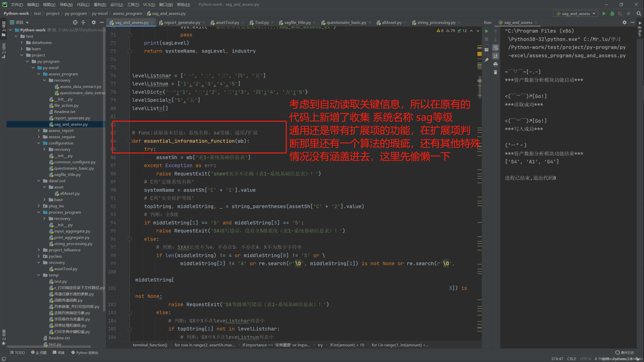Select common_configure.py in project tree
The image size is (644, 362).
pos(75,162)
